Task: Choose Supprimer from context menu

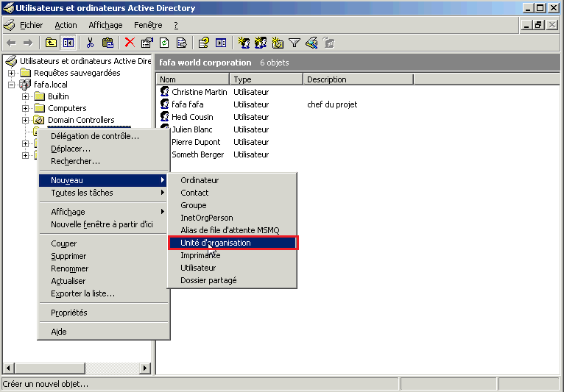Action: [x=104, y=256]
